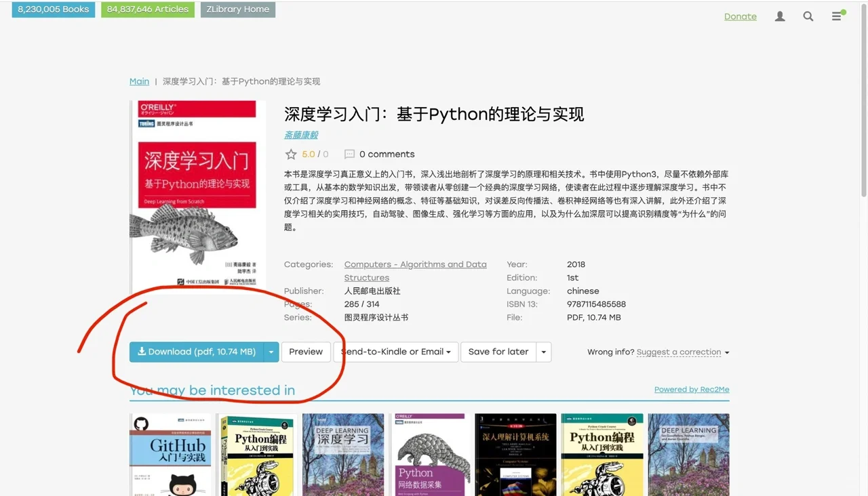Click publisher name 人民邮电出版社
Screen dimensions: 868x496
(x=372, y=291)
